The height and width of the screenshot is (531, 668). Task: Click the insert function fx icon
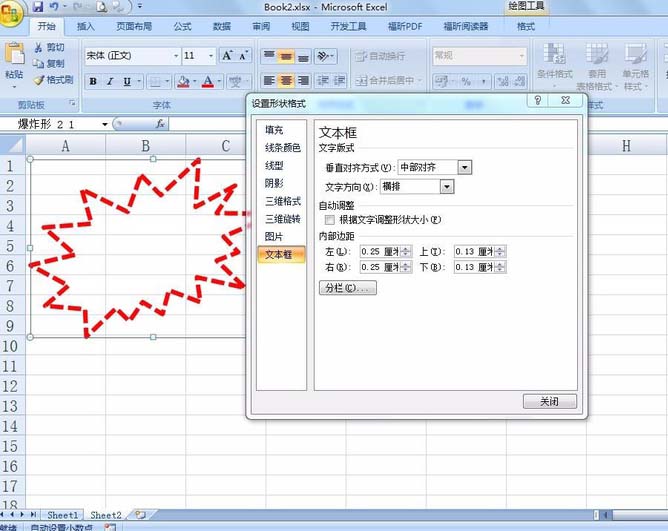click(160, 124)
